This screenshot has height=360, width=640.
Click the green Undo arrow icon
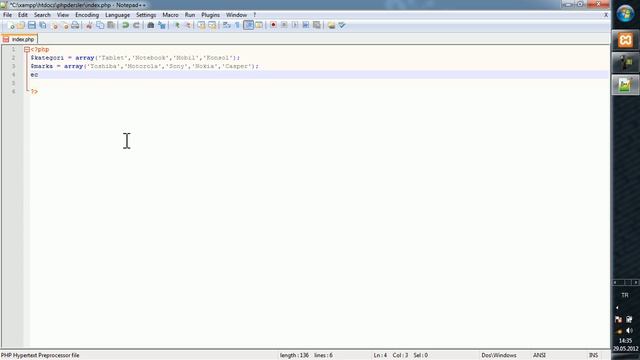tap(125, 25)
